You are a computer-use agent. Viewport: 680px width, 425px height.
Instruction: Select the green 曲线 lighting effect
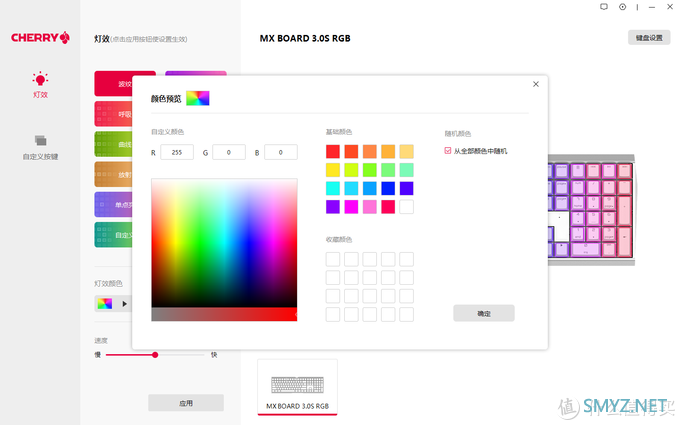coord(113,144)
